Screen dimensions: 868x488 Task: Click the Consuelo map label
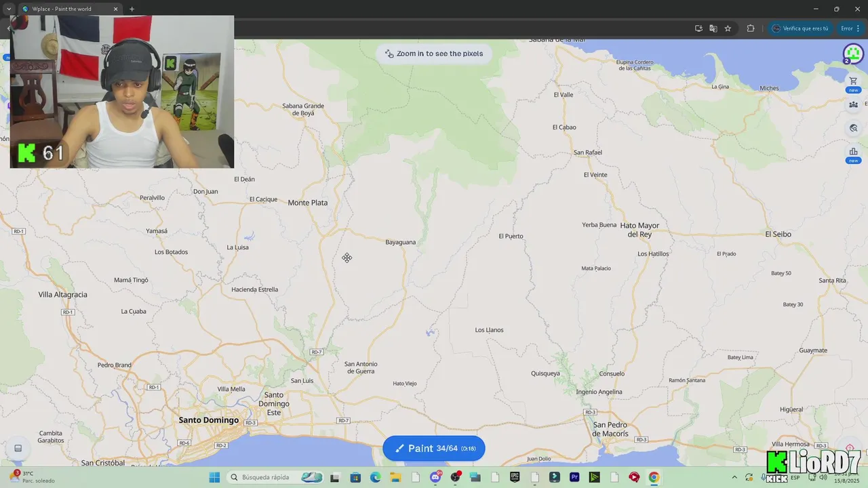[612, 373]
